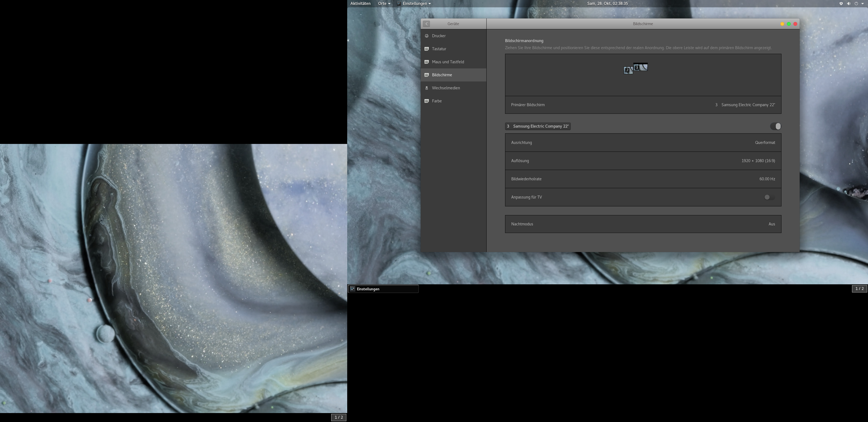Click the printer icon beside Drucker

pos(427,36)
